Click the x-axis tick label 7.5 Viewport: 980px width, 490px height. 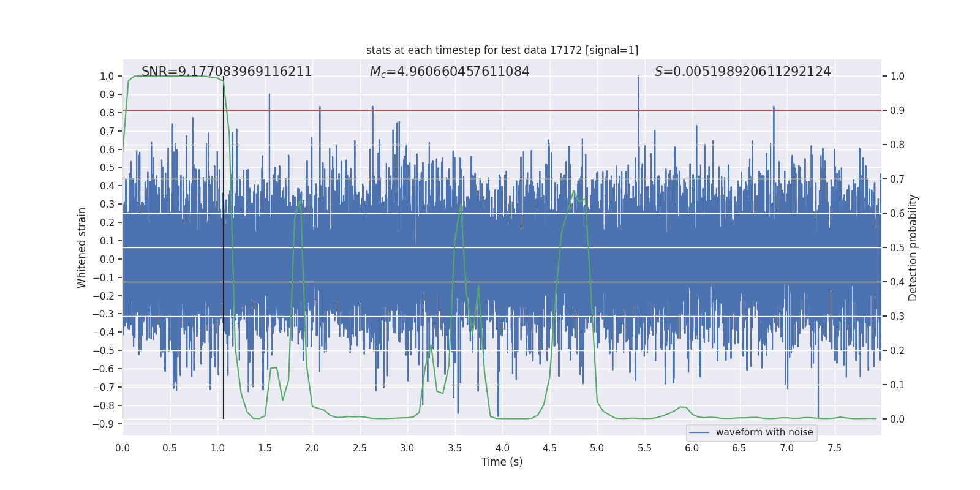[834, 448]
